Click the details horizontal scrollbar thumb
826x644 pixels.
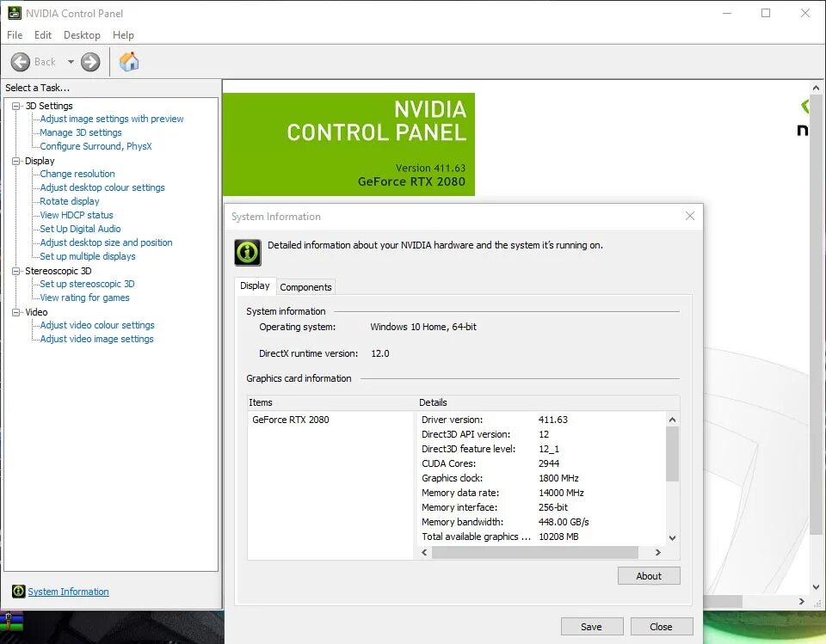coord(534,552)
